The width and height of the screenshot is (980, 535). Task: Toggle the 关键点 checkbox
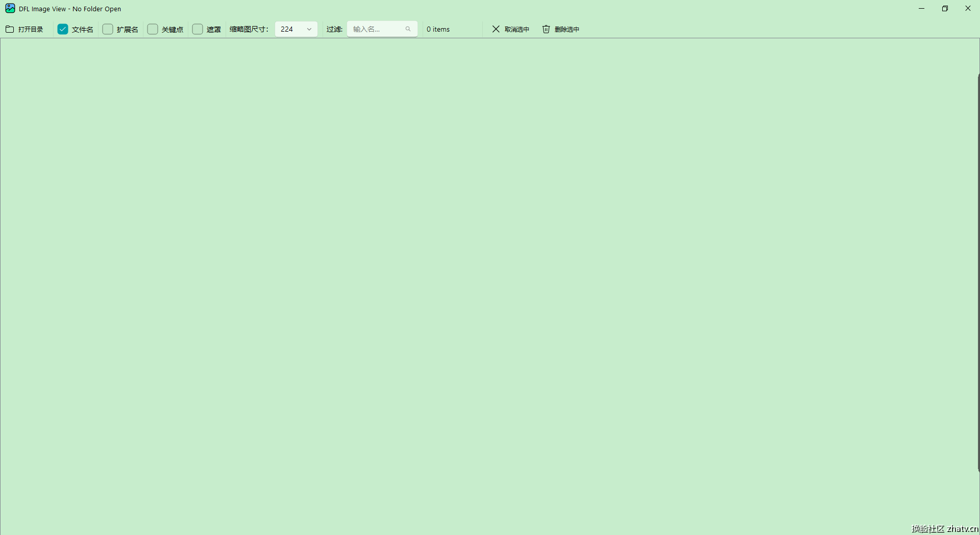point(153,29)
